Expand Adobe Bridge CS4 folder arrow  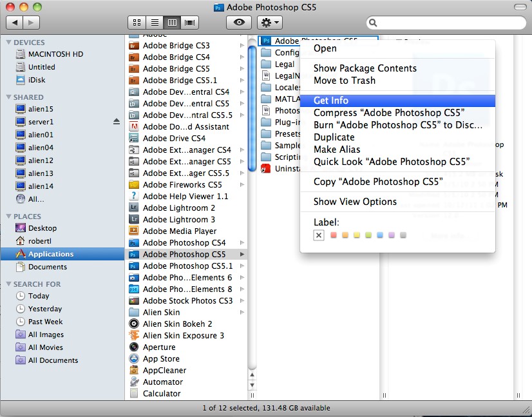pyautogui.click(x=242, y=57)
